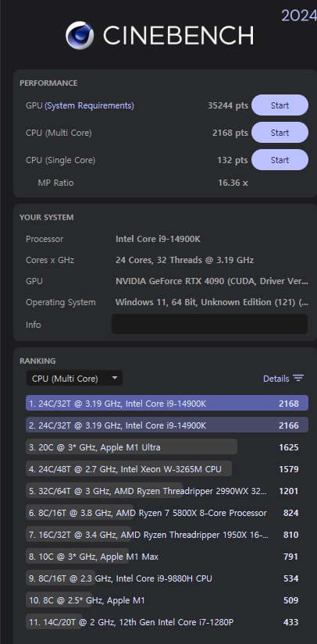This screenshot has height=644, width=317.
Task: Open the System Requirements link
Action: (x=89, y=105)
